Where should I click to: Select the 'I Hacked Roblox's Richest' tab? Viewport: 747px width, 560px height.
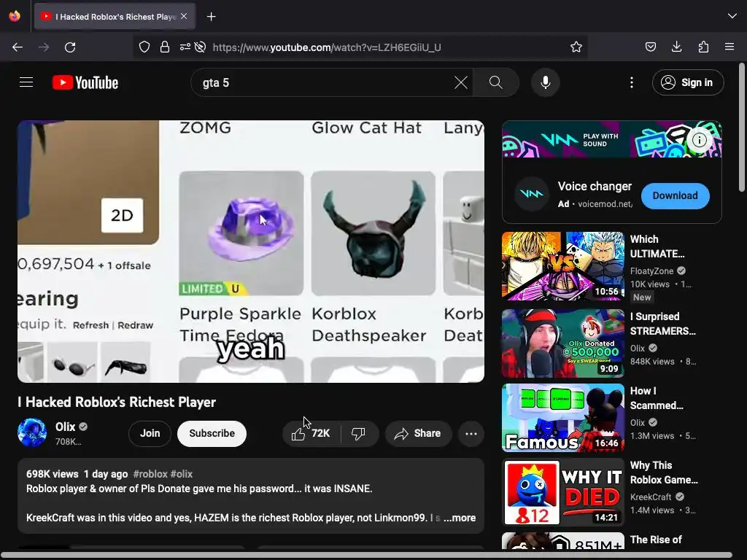point(115,17)
